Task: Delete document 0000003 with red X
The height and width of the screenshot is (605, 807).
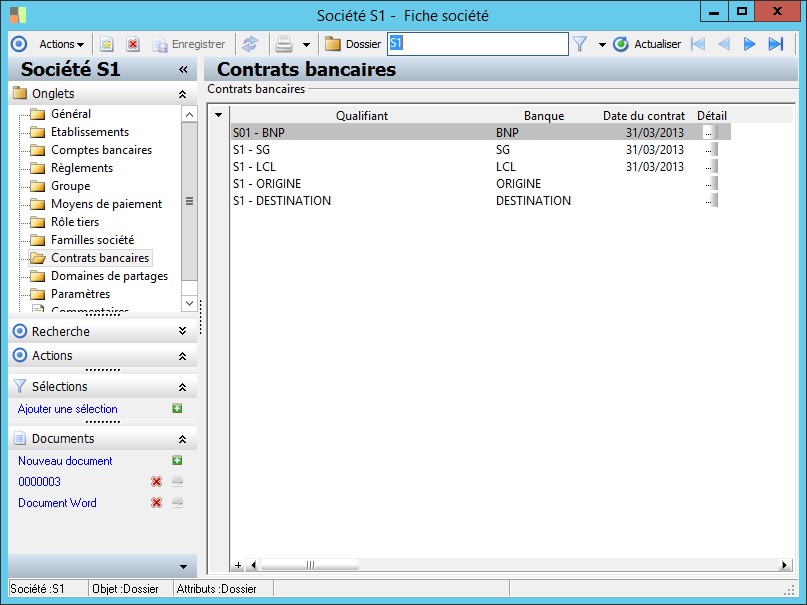Action: coord(156,482)
